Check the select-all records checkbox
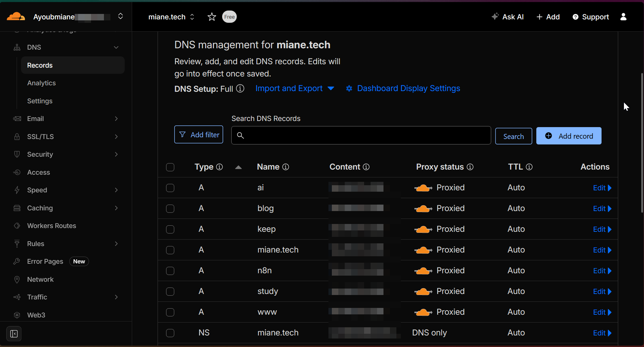This screenshot has height=347, width=644. point(170,167)
